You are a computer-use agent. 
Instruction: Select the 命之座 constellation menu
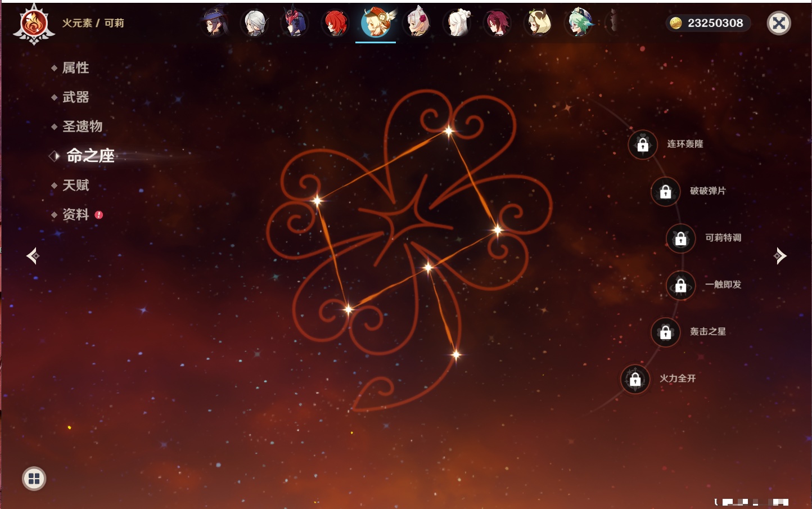(x=90, y=156)
